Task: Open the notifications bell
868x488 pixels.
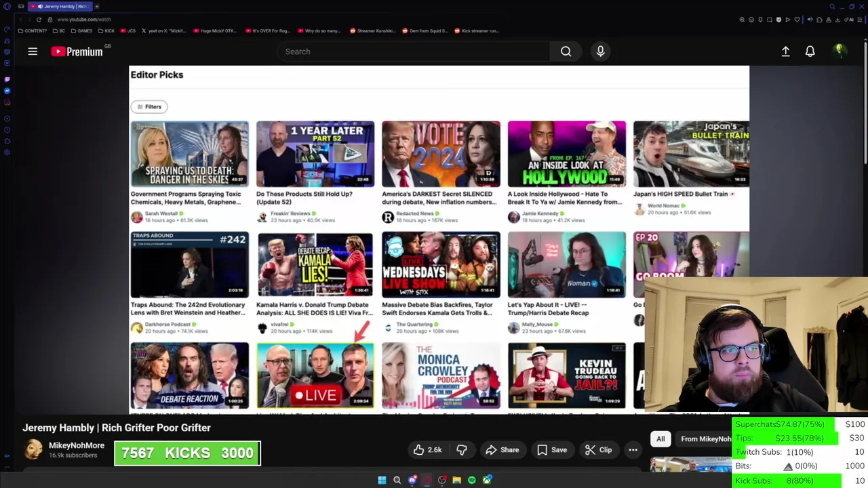Action: click(x=810, y=52)
